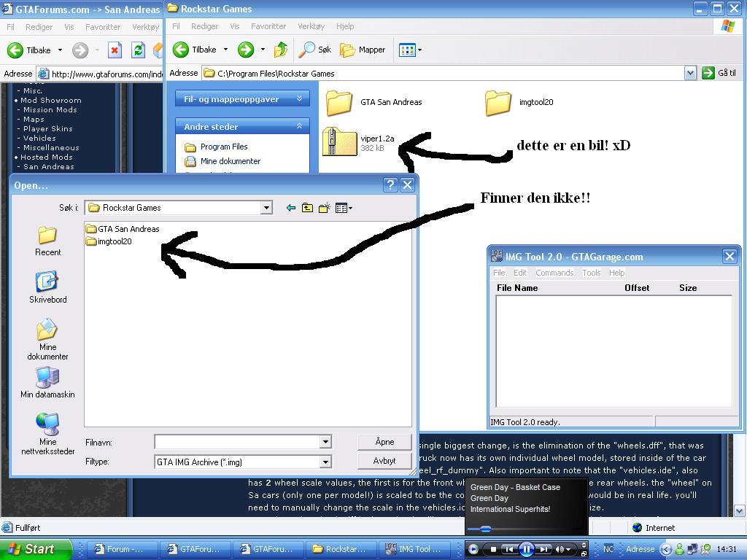Open the Filnavn dropdown arrow
This screenshot has height=560, width=747.
(325, 442)
